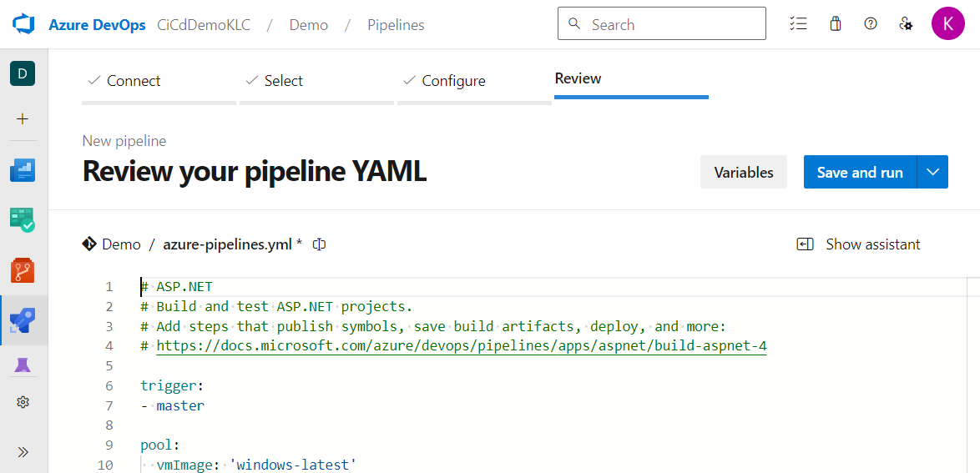This screenshot has height=473, width=980.
Task: Expand the Save and run dropdown arrow
Action: [x=932, y=172]
